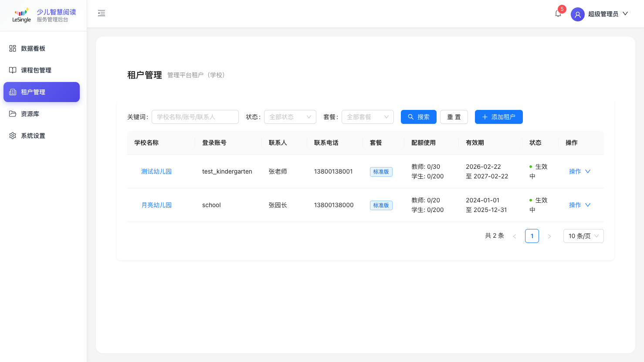Open the 月亮幼儿园 school link

pyautogui.click(x=156, y=205)
